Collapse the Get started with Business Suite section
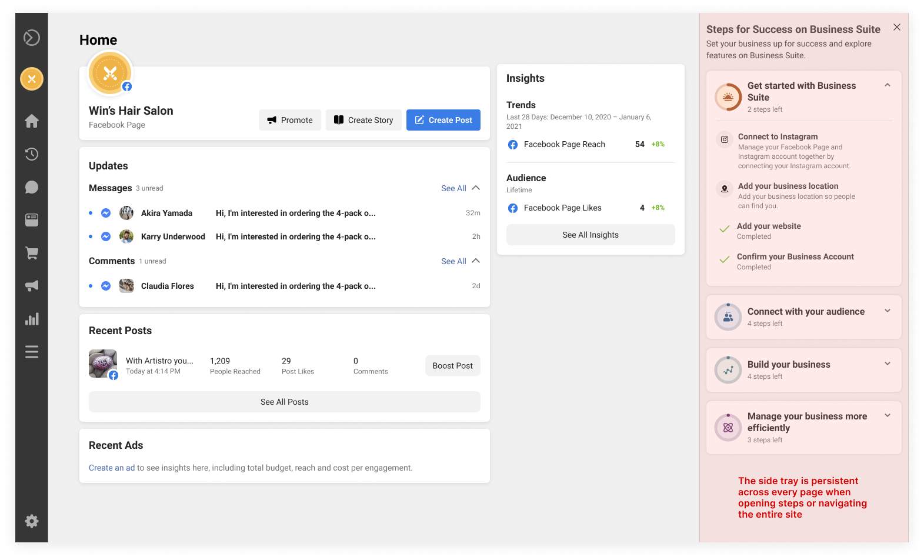Viewport: 924px width, 560px height. click(888, 85)
